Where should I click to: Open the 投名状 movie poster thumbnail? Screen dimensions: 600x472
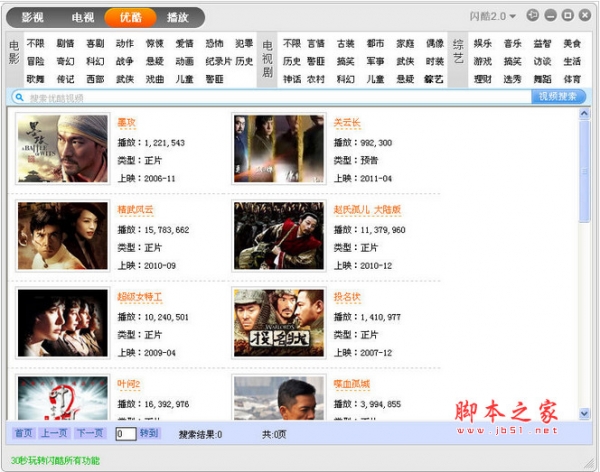[x=279, y=323]
